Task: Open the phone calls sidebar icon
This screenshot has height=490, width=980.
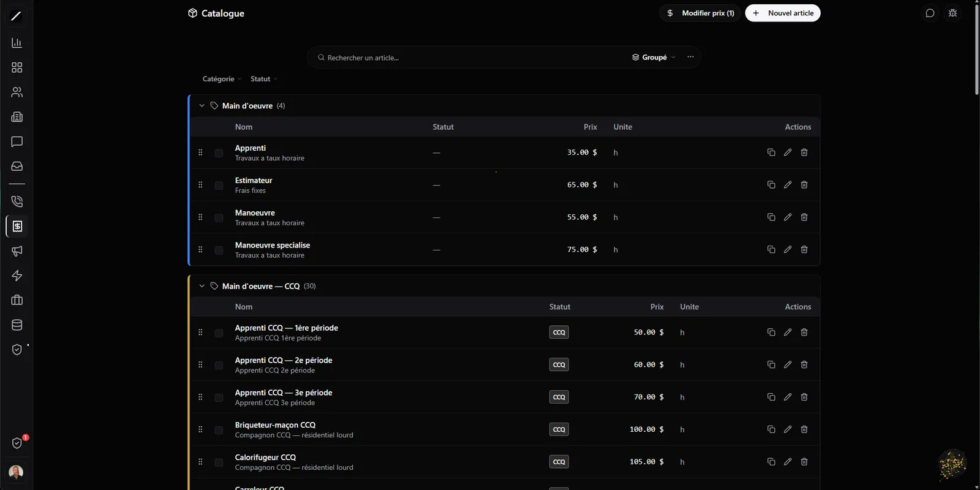Action: [17, 202]
